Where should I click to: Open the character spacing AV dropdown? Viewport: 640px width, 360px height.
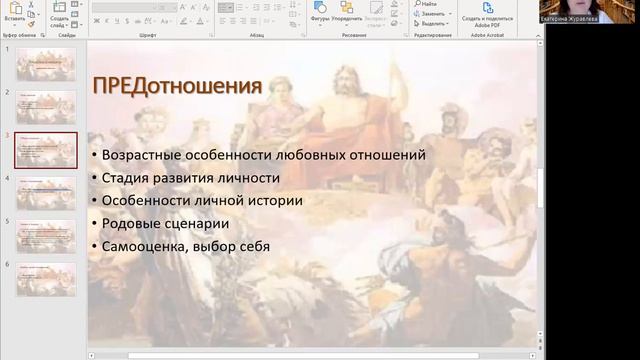[x=149, y=21]
